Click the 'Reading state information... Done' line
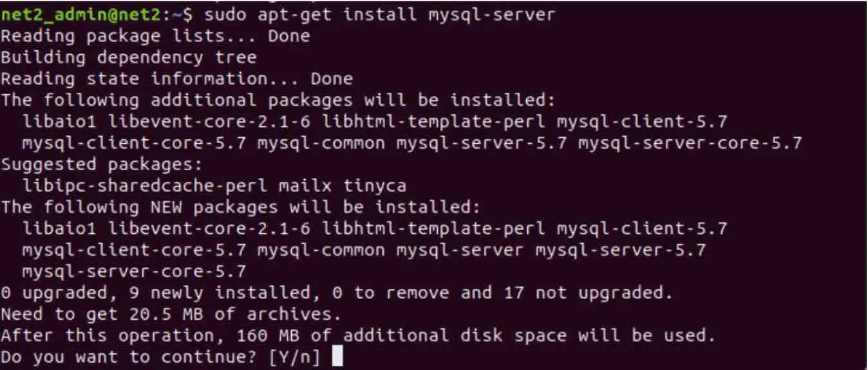The image size is (868, 370). [x=176, y=79]
